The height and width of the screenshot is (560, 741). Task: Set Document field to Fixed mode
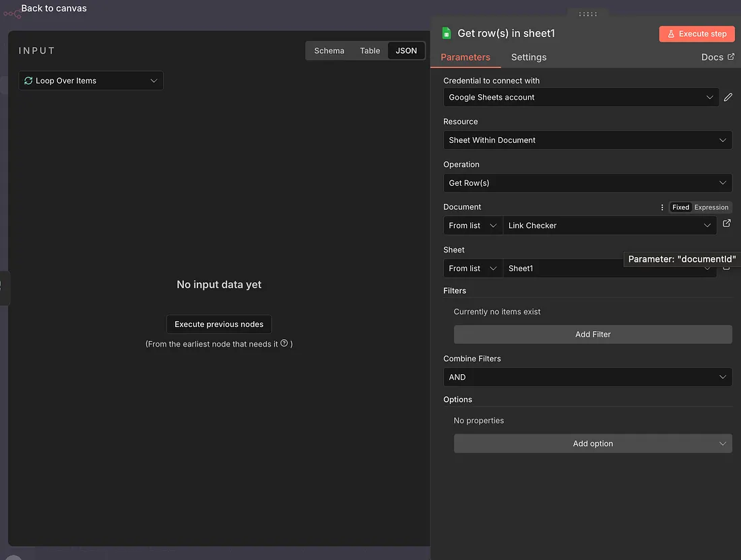pos(680,207)
